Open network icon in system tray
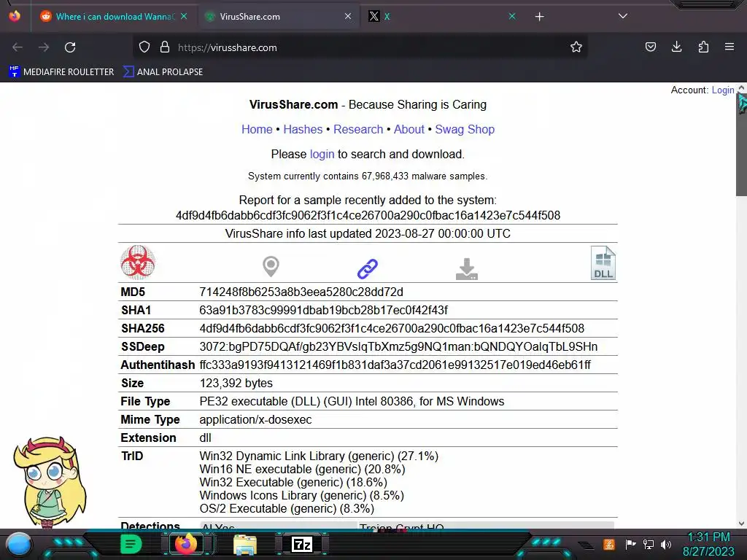747x560 pixels. pyautogui.click(x=649, y=544)
